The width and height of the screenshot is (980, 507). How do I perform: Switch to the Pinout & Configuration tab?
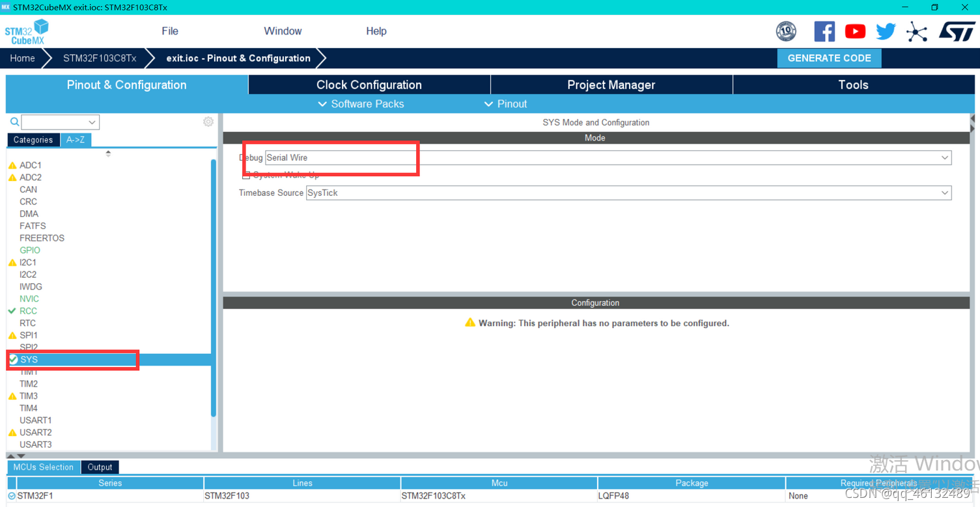click(x=127, y=85)
